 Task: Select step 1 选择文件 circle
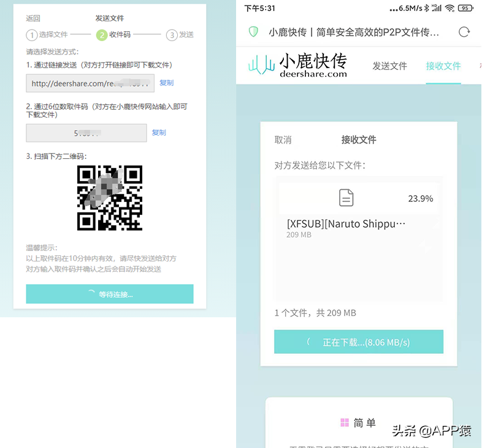32,35
